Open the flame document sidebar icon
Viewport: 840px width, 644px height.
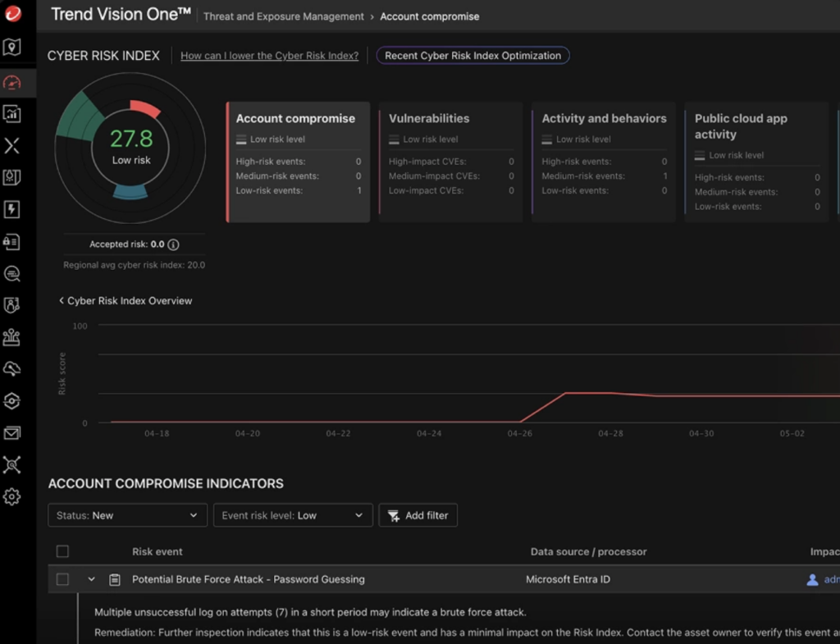pos(11,177)
